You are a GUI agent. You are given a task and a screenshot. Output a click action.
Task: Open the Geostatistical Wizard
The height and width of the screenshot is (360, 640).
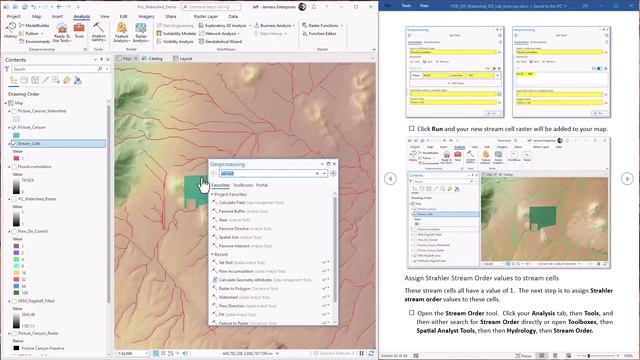tap(220, 42)
